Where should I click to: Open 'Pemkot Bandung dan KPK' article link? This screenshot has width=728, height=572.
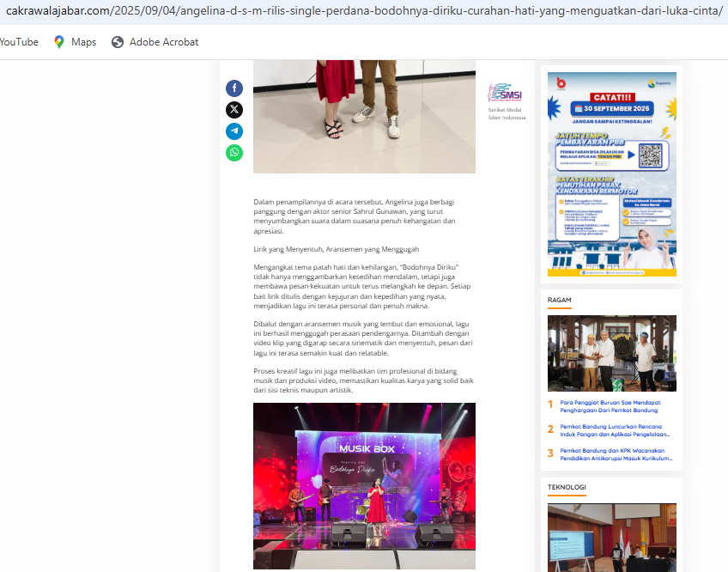(x=615, y=453)
